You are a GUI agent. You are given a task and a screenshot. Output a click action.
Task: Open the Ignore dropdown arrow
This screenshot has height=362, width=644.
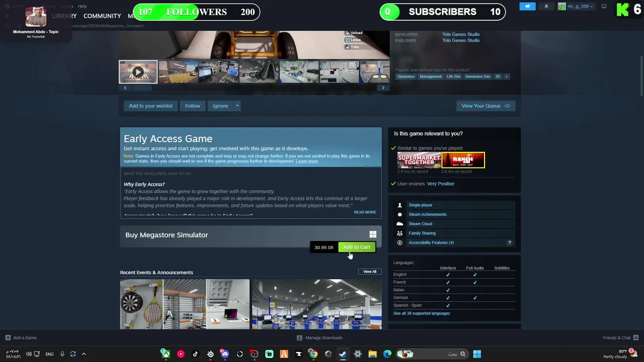tap(237, 106)
